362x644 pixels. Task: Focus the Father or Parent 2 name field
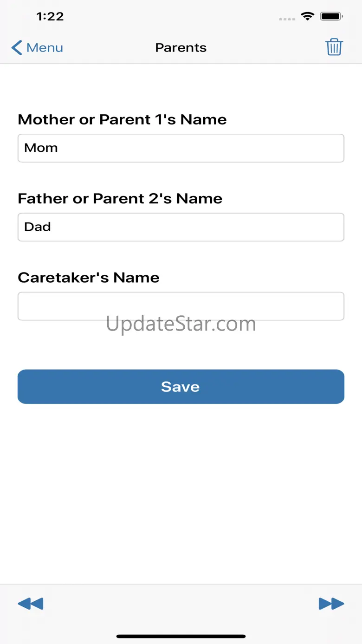click(181, 227)
